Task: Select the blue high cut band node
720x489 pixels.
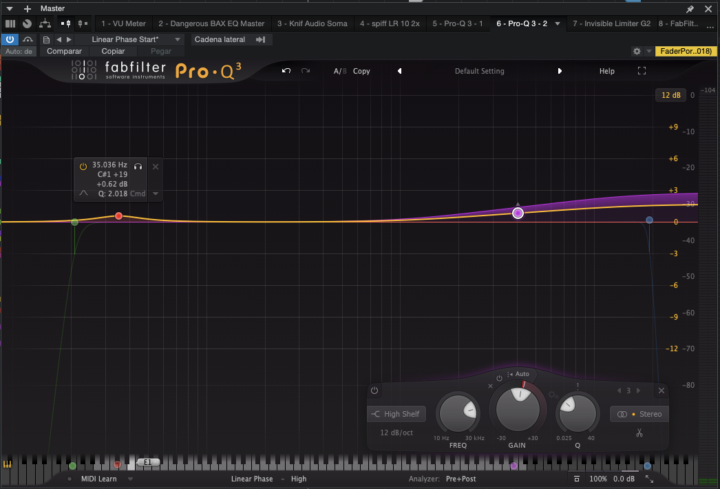Action: pos(649,220)
